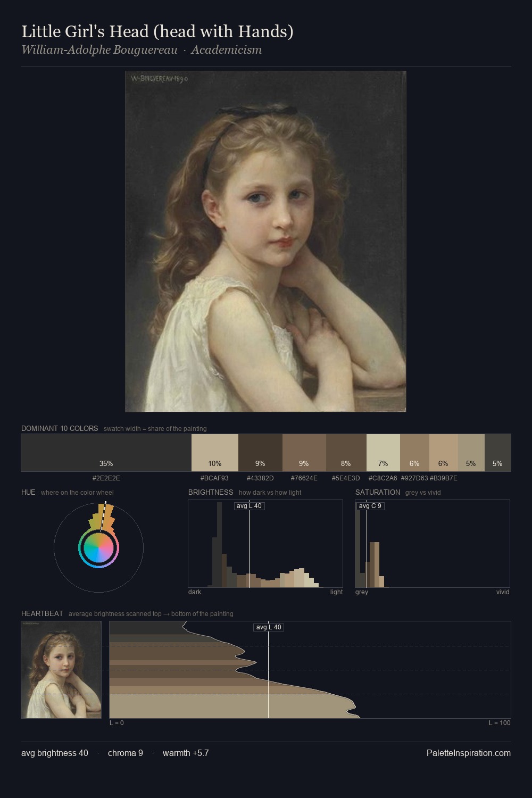Click the heartbeat brightness profile chart
Image resolution: width=532 pixels, height=798 pixels.
310,670
